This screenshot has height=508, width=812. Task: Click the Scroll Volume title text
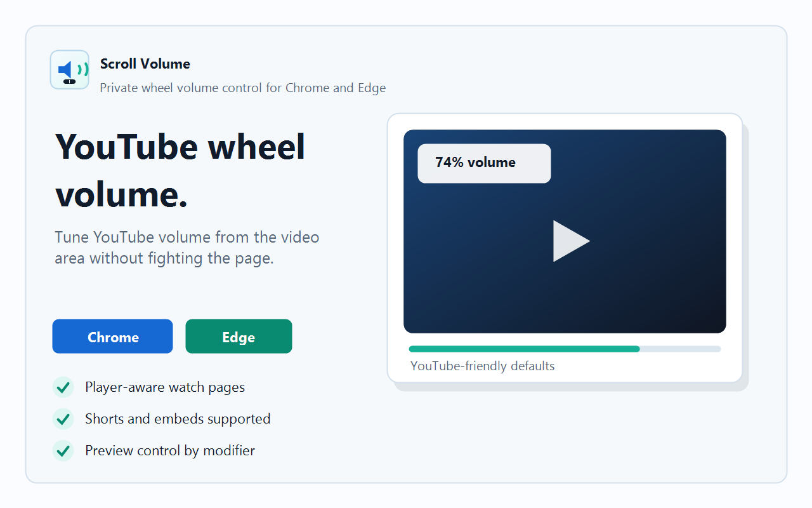145,63
